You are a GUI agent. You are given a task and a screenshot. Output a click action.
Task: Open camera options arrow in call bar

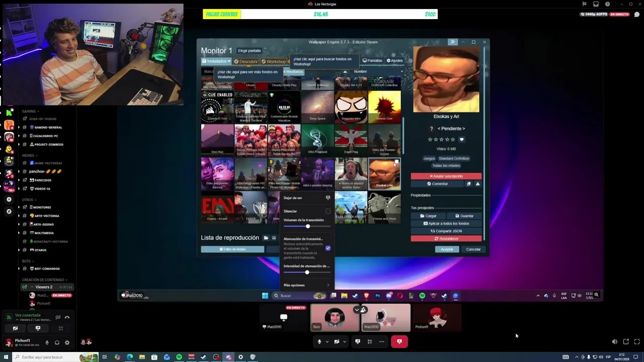(x=345, y=341)
